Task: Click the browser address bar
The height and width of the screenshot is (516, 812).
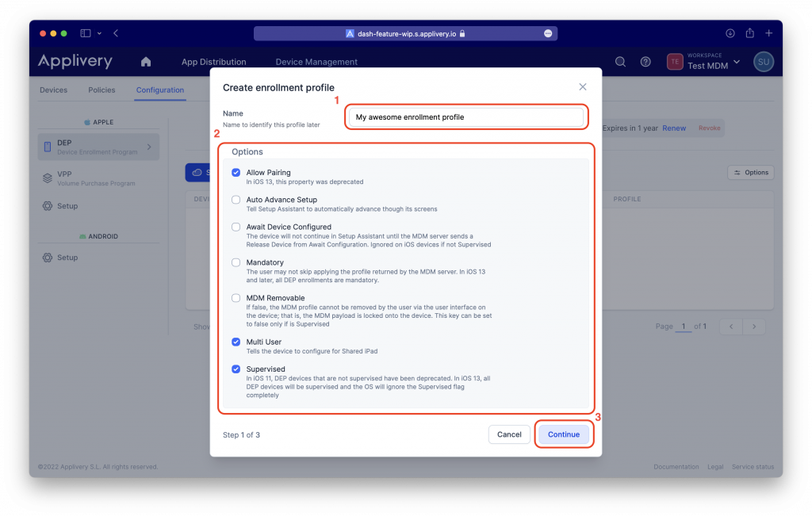Action: [x=405, y=33]
